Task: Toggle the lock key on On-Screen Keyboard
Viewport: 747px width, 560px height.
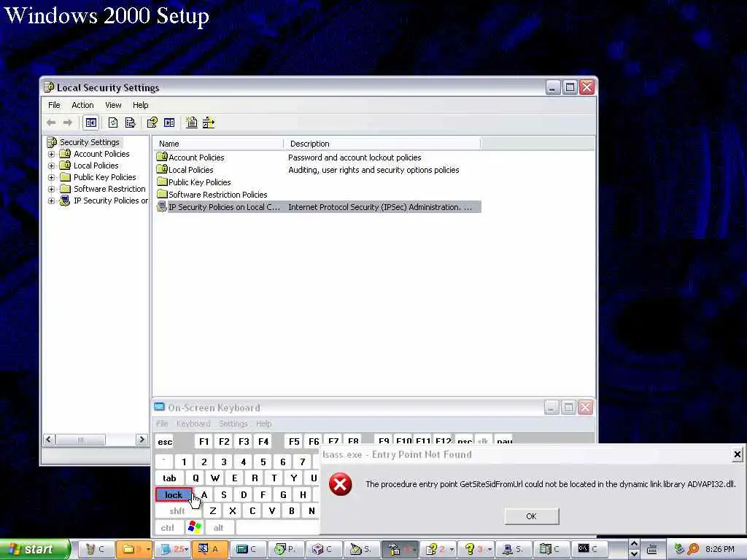Action: 174,495
